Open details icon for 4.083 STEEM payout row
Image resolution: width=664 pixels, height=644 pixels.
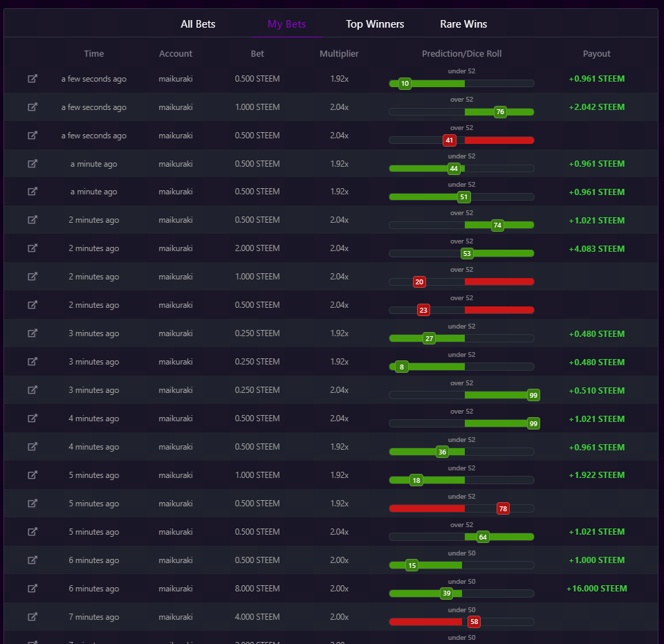tap(33, 248)
